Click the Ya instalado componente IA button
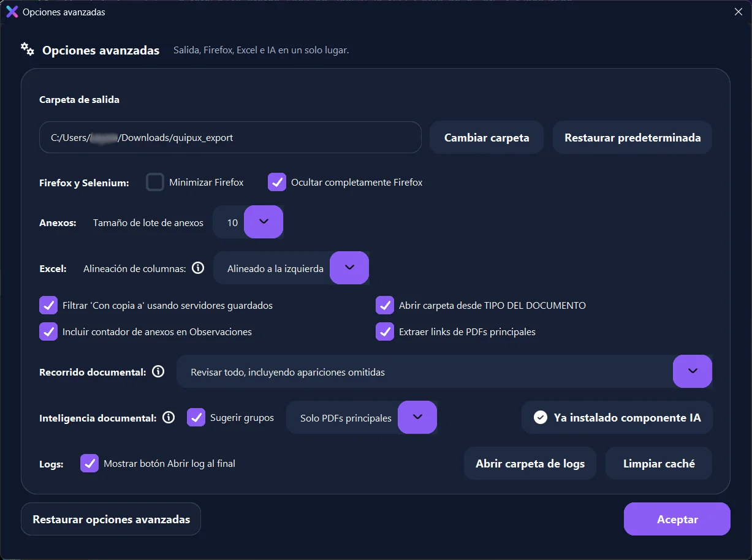Viewport: 752px width, 560px height. 617,417
